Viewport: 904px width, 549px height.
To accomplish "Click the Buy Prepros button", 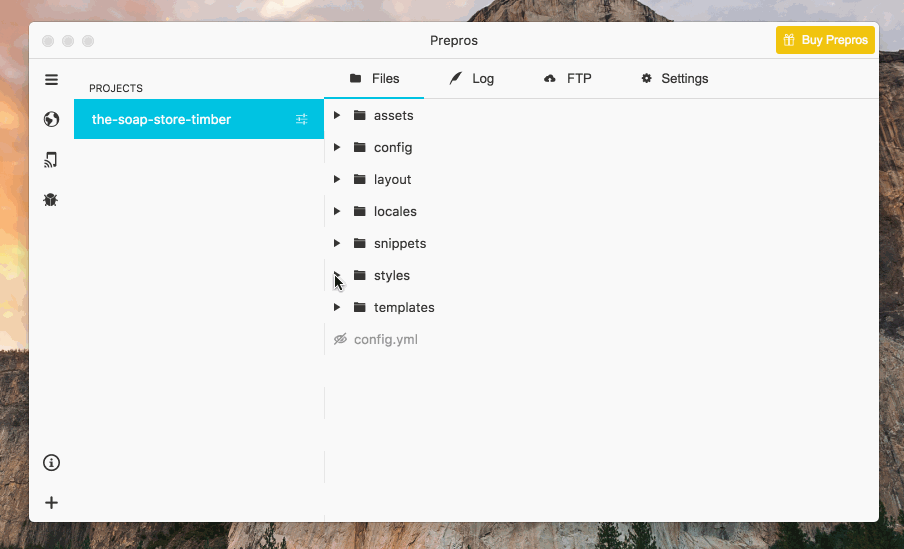I will [825, 41].
